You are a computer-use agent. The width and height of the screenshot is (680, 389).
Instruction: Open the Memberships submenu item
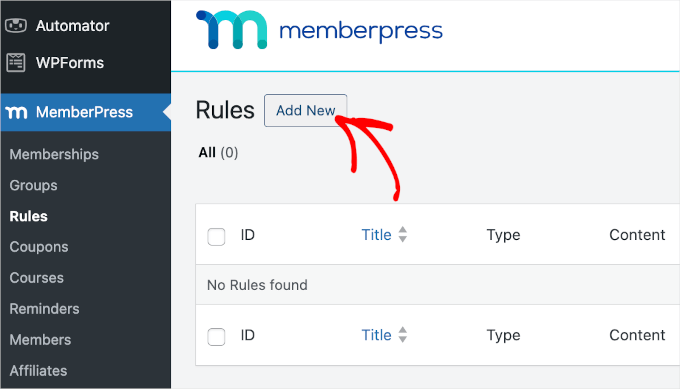(x=54, y=154)
